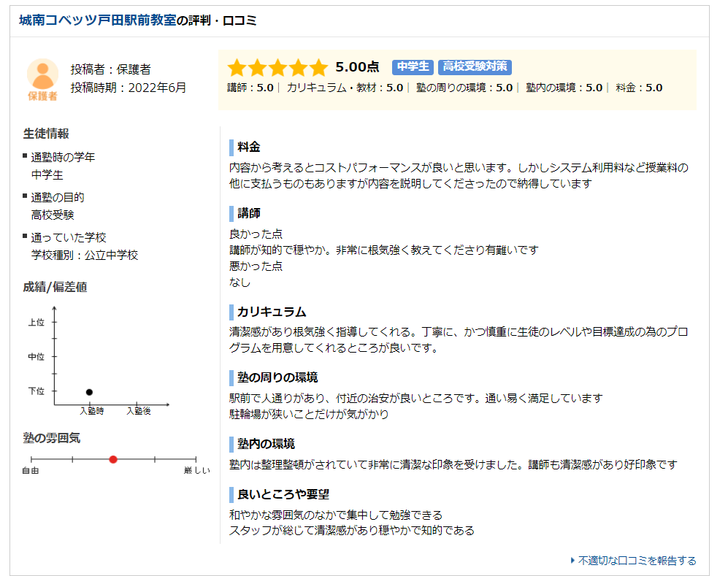Click the 通塾の目的 label
The width and height of the screenshot is (728, 576).
58,197
